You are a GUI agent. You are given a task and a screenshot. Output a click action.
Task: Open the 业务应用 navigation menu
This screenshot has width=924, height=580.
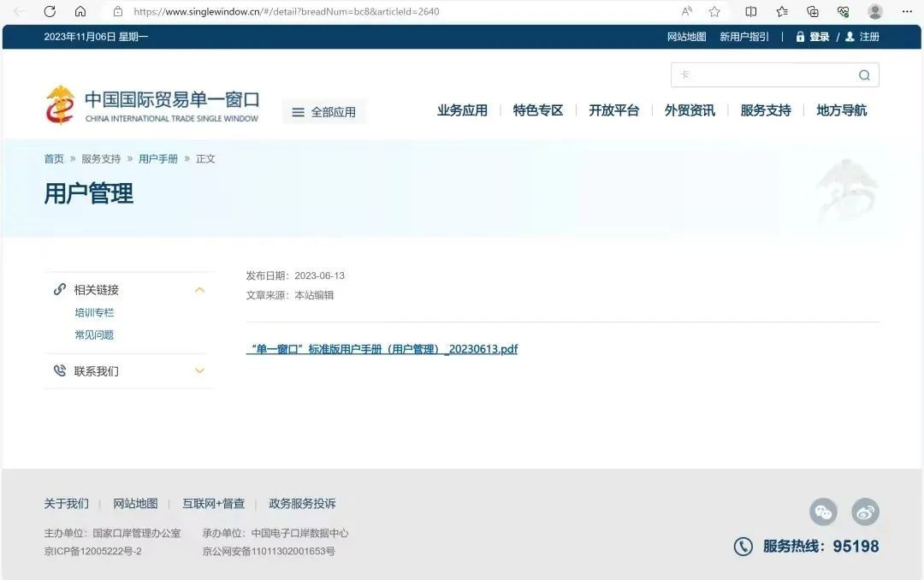point(462,110)
